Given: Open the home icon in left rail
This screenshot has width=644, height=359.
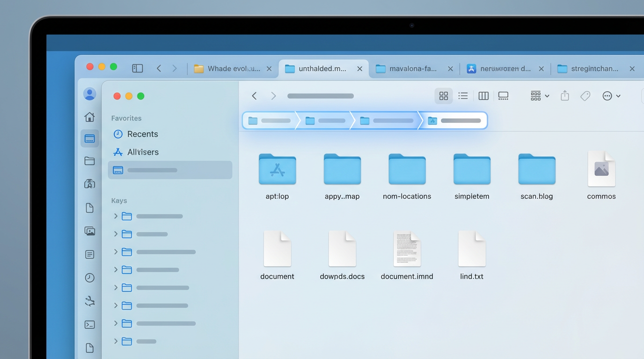Looking at the screenshot, I should tap(89, 117).
